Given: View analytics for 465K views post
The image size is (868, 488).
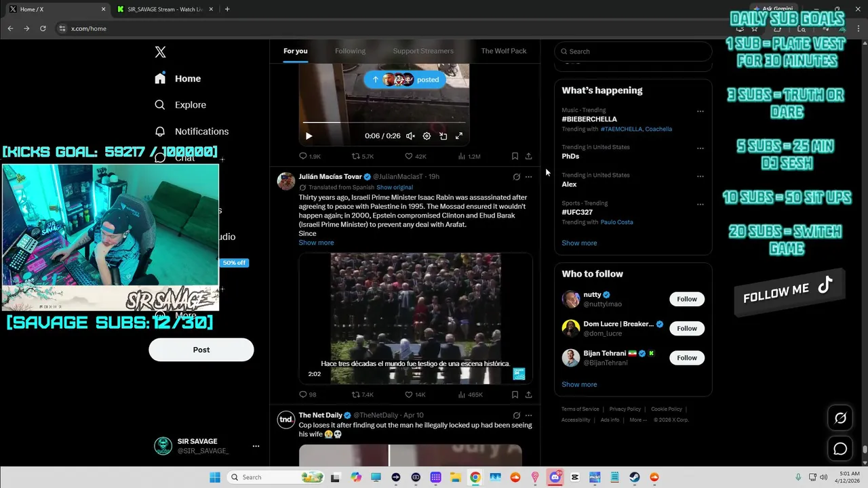Looking at the screenshot, I should pyautogui.click(x=471, y=394).
